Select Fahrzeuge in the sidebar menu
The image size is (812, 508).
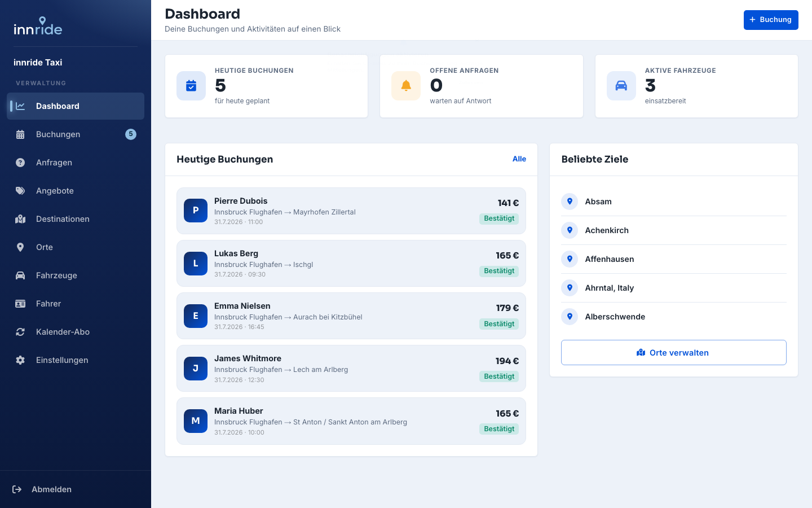pyautogui.click(x=76, y=275)
